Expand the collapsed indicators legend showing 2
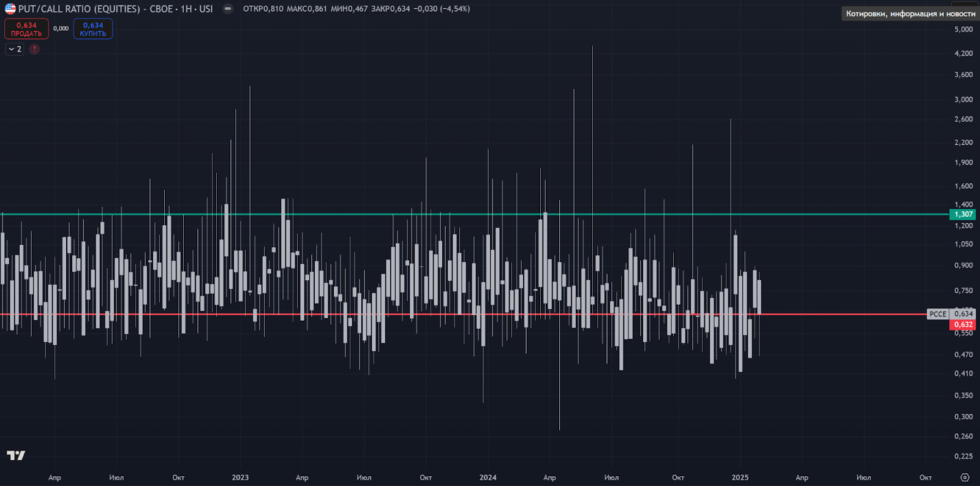 [15, 49]
